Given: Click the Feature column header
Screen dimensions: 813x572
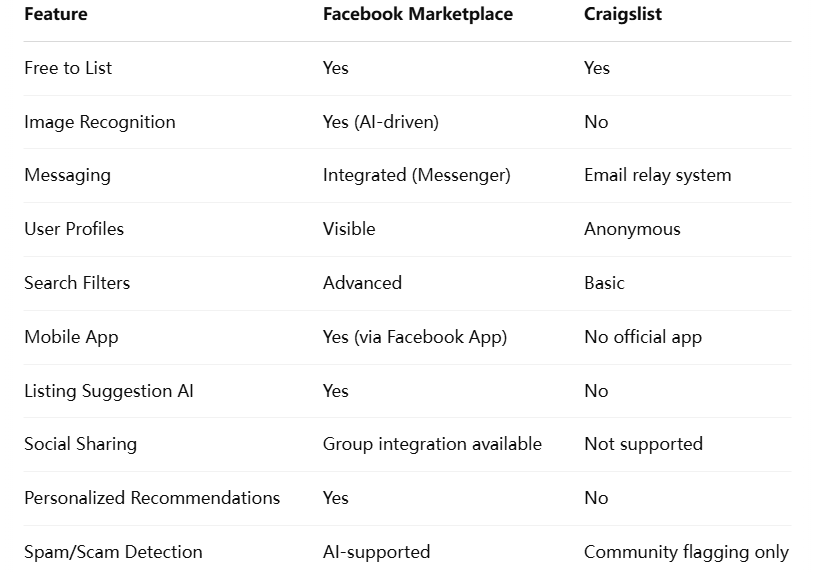Looking at the screenshot, I should (x=55, y=14).
